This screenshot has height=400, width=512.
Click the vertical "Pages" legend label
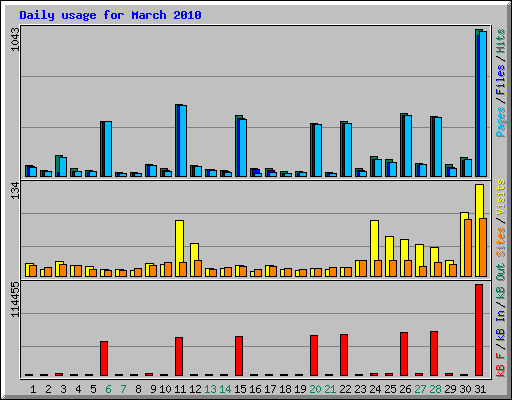tap(501, 122)
